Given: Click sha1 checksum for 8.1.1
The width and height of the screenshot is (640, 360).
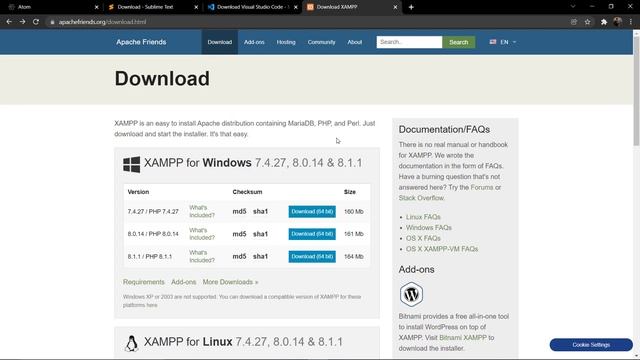Looking at the screenshot, I should coord(260,256).
